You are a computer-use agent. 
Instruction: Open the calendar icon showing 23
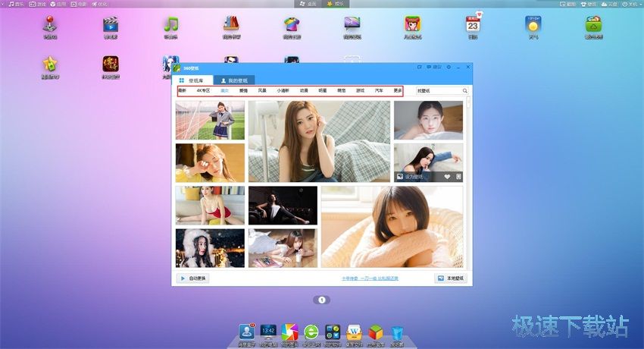pos(473,24)
